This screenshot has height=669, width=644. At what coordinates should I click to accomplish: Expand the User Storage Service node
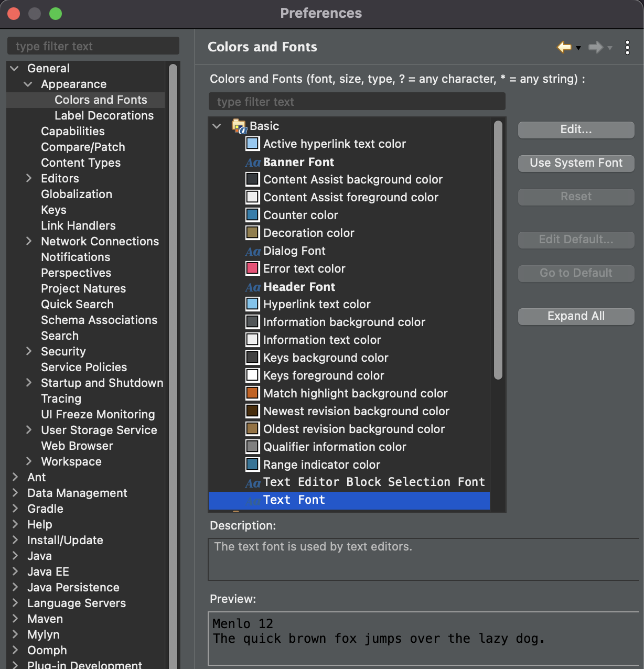click(29, 430)
